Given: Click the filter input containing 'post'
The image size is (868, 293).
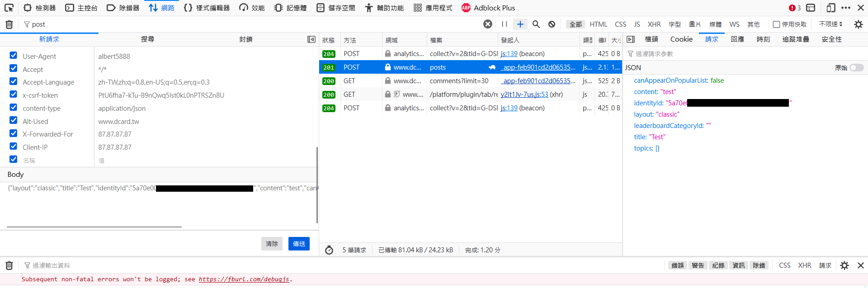Looking at the screenshot, I should (x=251, y=24).
